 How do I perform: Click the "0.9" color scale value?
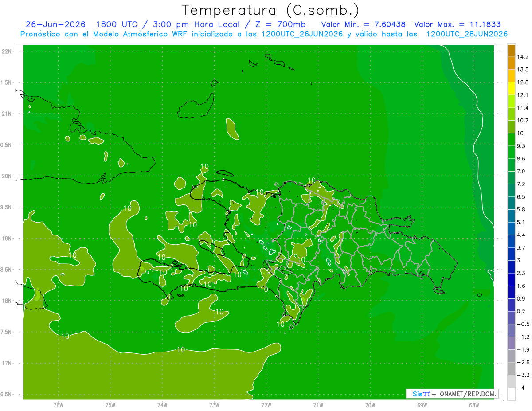pyautogui.click(x=522, y=299)
